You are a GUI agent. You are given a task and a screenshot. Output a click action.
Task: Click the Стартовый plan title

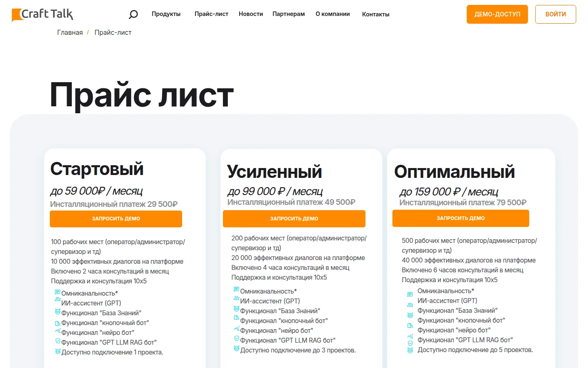(97, 169)
